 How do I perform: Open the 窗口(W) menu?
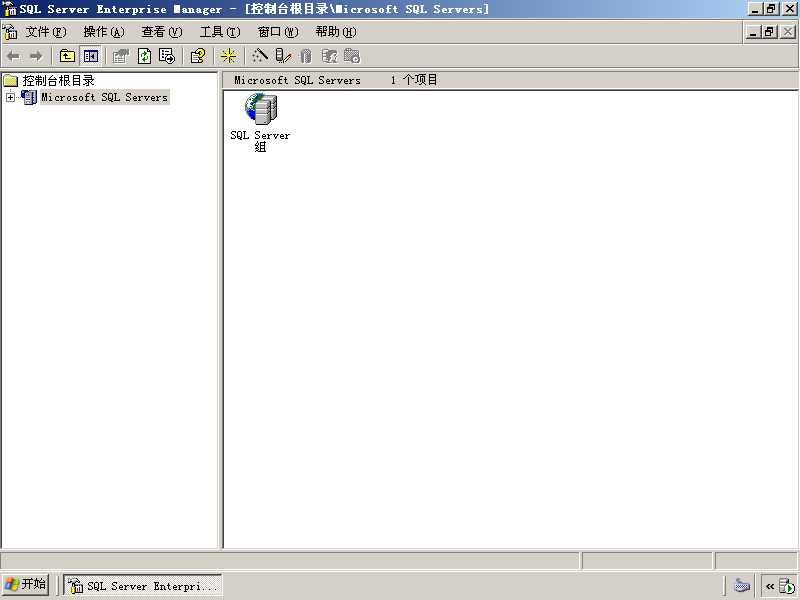pyautogui.click(x=278, y=32)
